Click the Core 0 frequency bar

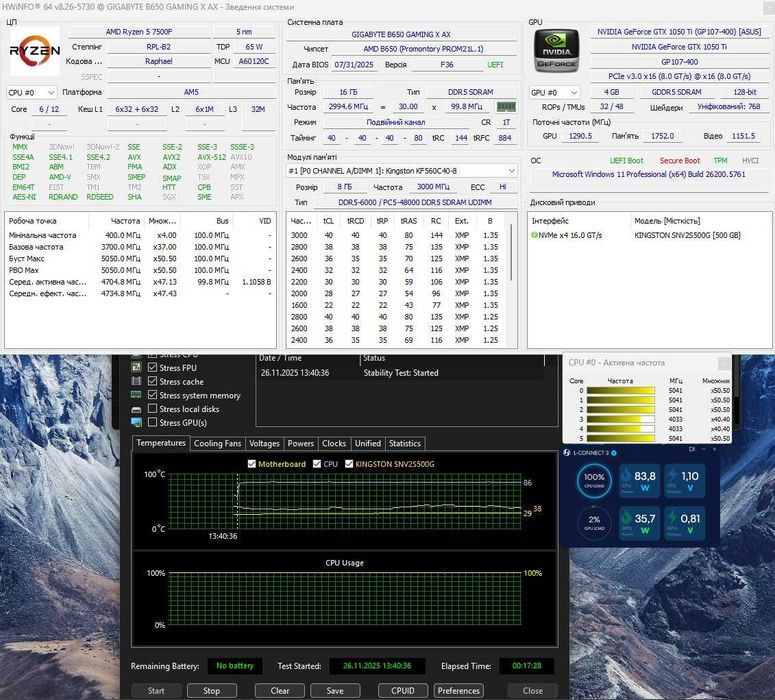click(620, 391)
